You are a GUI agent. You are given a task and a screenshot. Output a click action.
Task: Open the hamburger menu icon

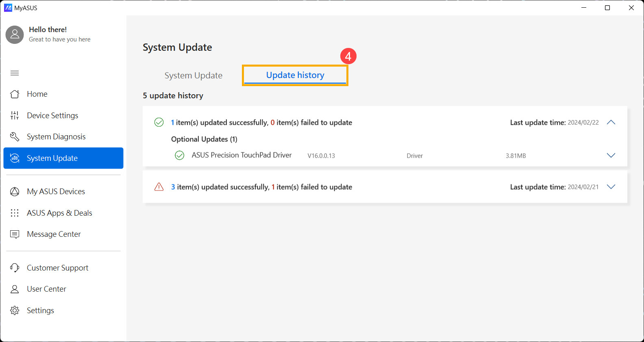(x=15, y=73)
